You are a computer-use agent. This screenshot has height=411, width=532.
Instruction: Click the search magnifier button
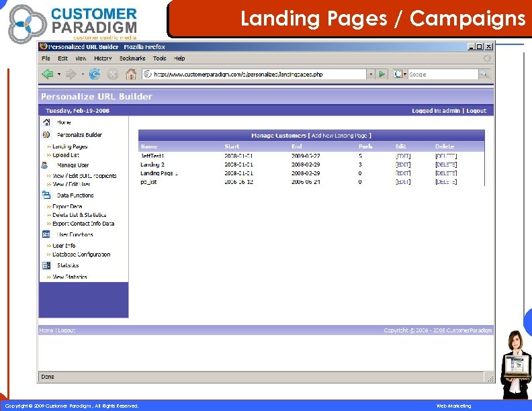point(484,74)
